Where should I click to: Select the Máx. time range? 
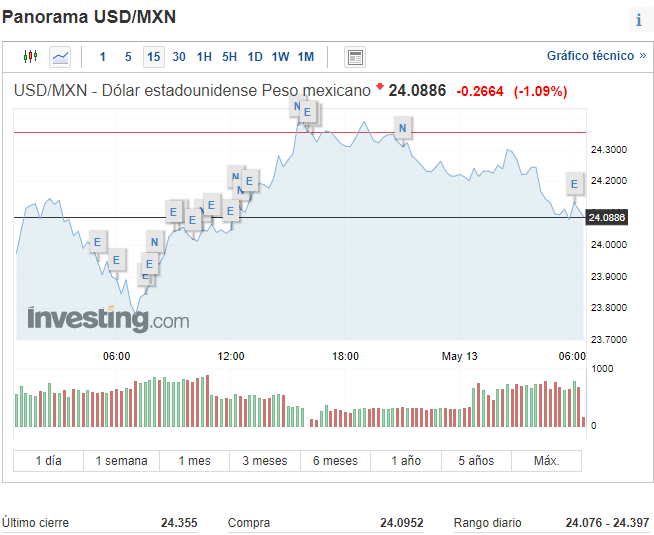click(546, 461)
